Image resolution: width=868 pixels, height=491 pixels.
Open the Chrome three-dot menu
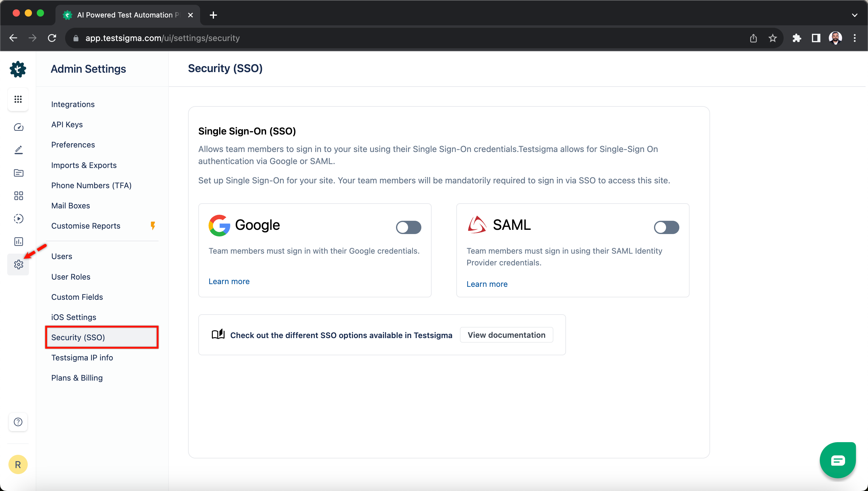(855, 38)
